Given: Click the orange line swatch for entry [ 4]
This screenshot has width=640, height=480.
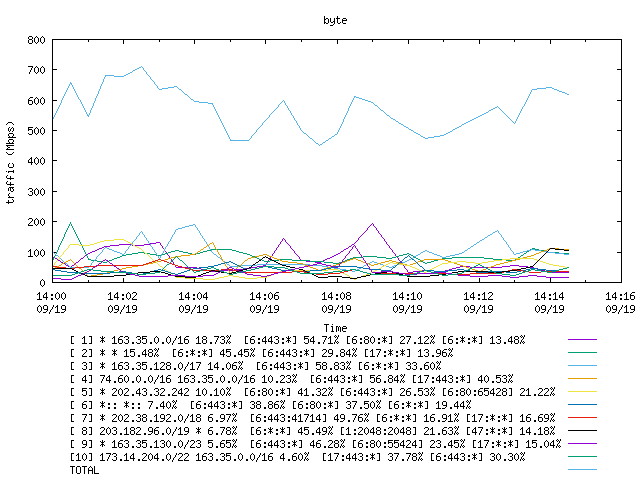Looking at the screenshot, I should [x=582, y=379].
